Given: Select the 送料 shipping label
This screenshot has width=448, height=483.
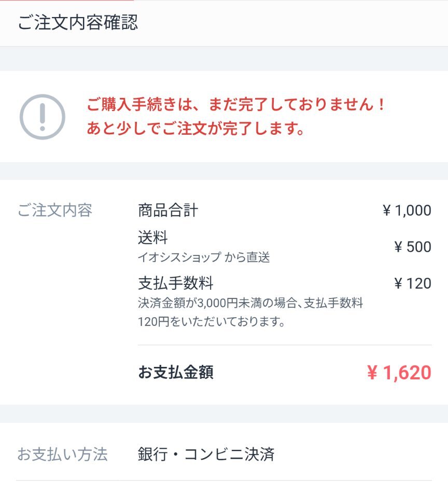Looking at the screenshot, I should coord(153,237).
